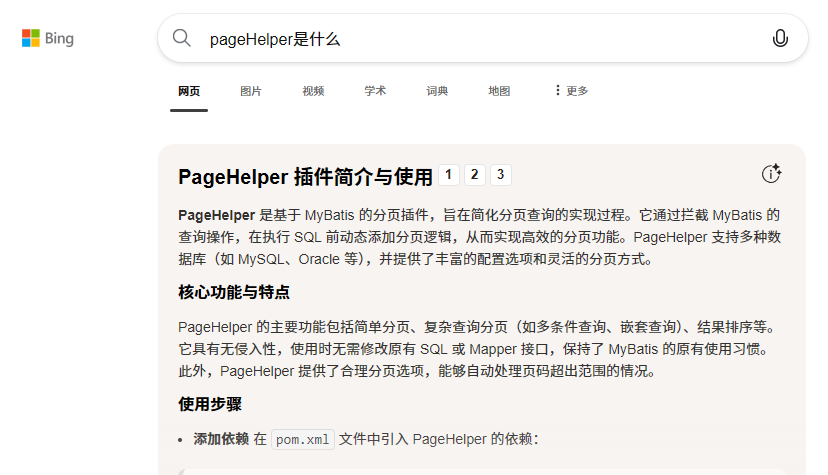The width and height of the screenshot is (828, 475).
Task: Switch to the 图片 tab
Action: tap(251, 91)
